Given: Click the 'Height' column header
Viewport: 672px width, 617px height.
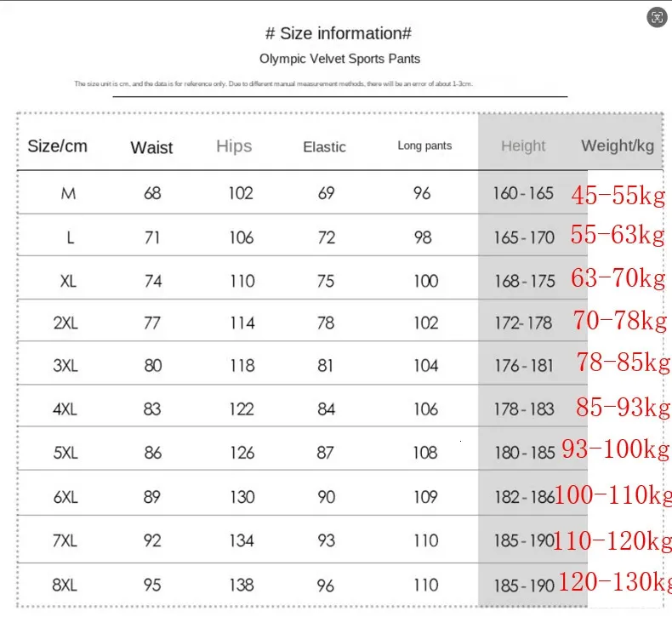Looking at the screenshot, I should (523, 146).
